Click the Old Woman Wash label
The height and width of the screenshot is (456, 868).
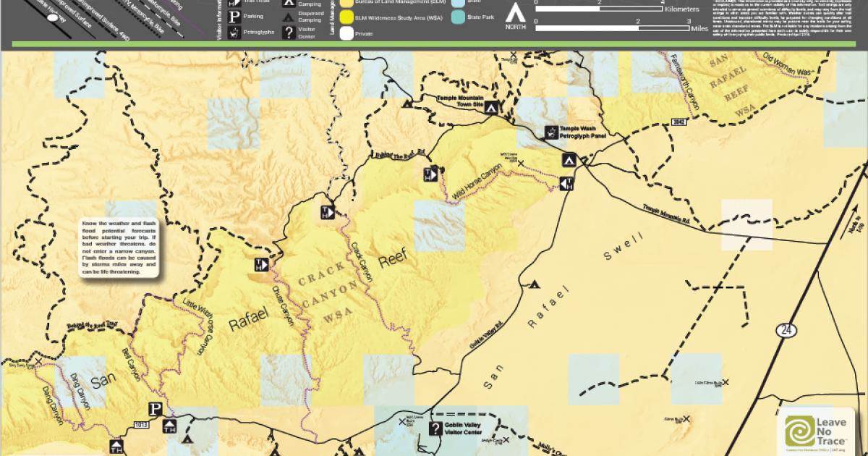(x=788, y=64)
